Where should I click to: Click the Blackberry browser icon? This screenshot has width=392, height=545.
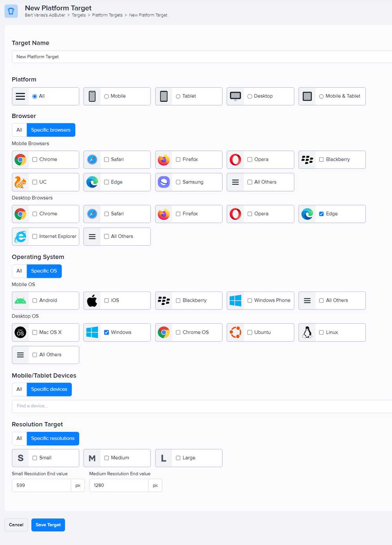tap(307, 160)
